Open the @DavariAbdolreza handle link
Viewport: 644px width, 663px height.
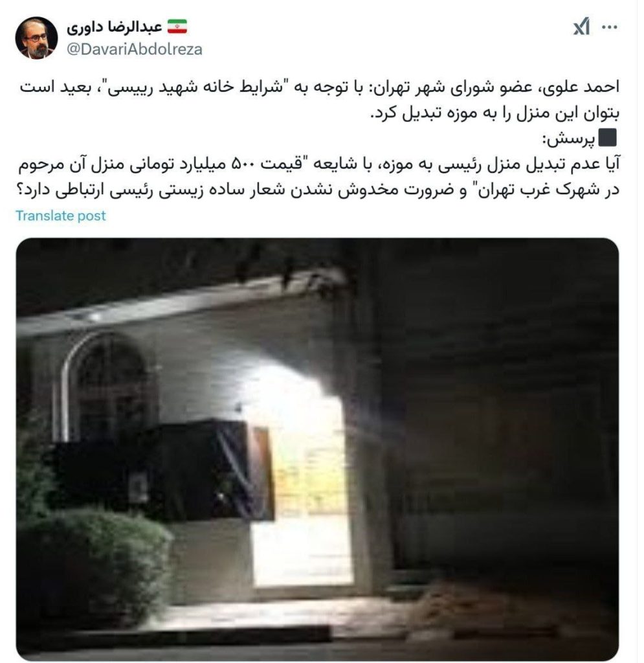tap(135, 49)
